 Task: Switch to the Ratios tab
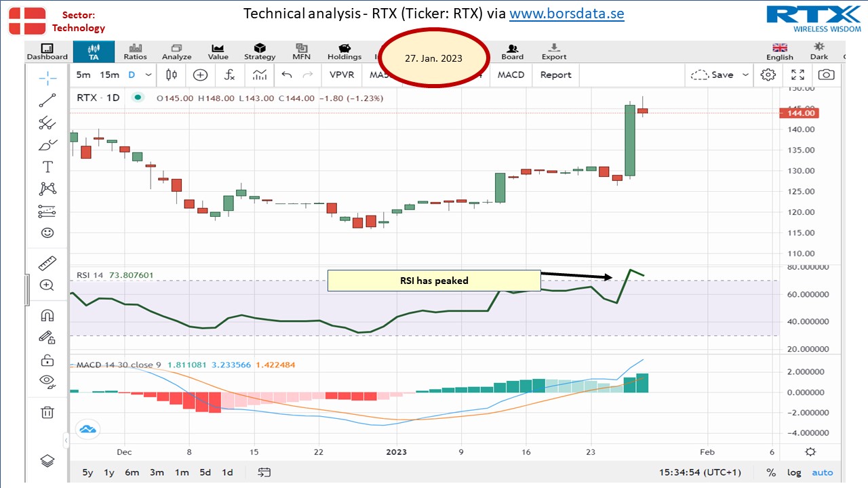[x=135, y=52]
